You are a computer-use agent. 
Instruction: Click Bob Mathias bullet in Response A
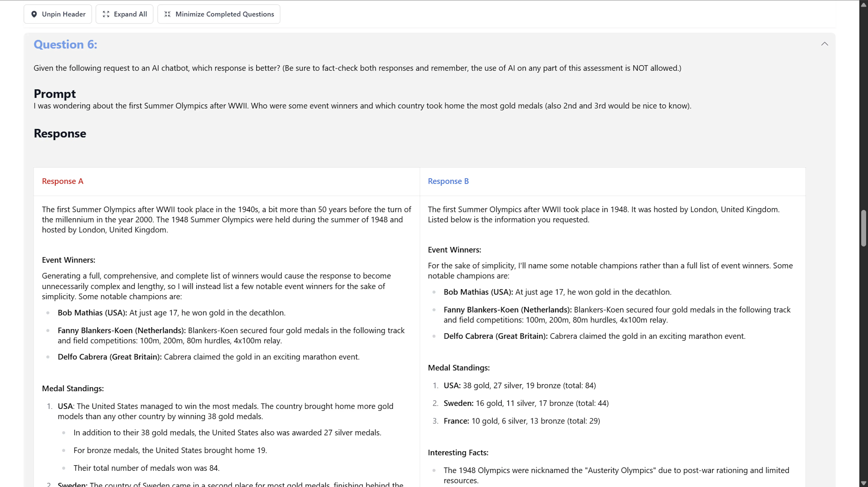[x=172, y=313]
